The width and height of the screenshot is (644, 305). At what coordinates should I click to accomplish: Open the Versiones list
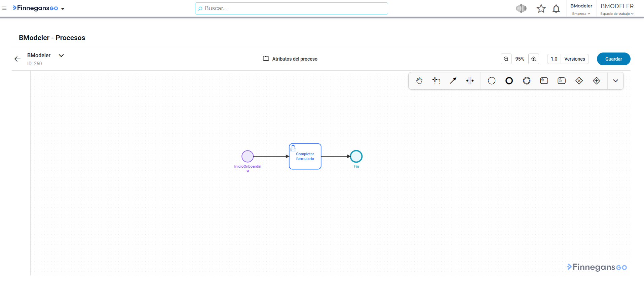tap(574, 59)
